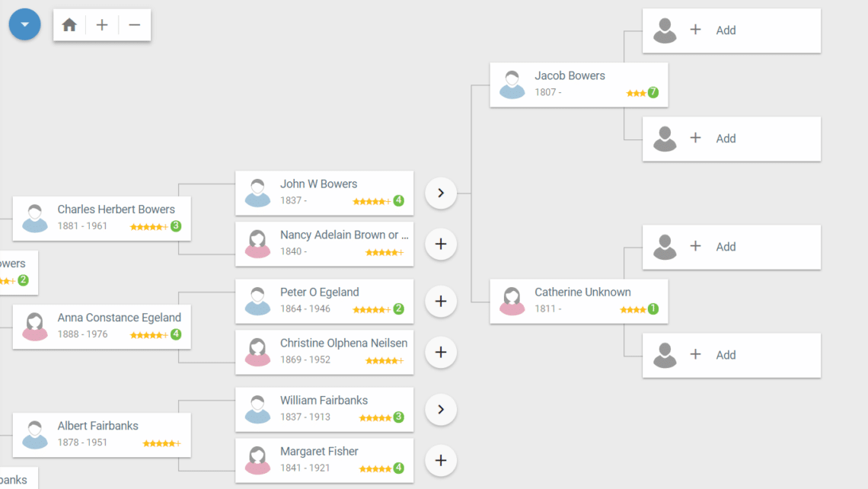Image resolution: width=868 pixels, height=489 pixels.
Task: Expand Christine Olphena Neilsen's ancestors
Action: coord(440,352)
